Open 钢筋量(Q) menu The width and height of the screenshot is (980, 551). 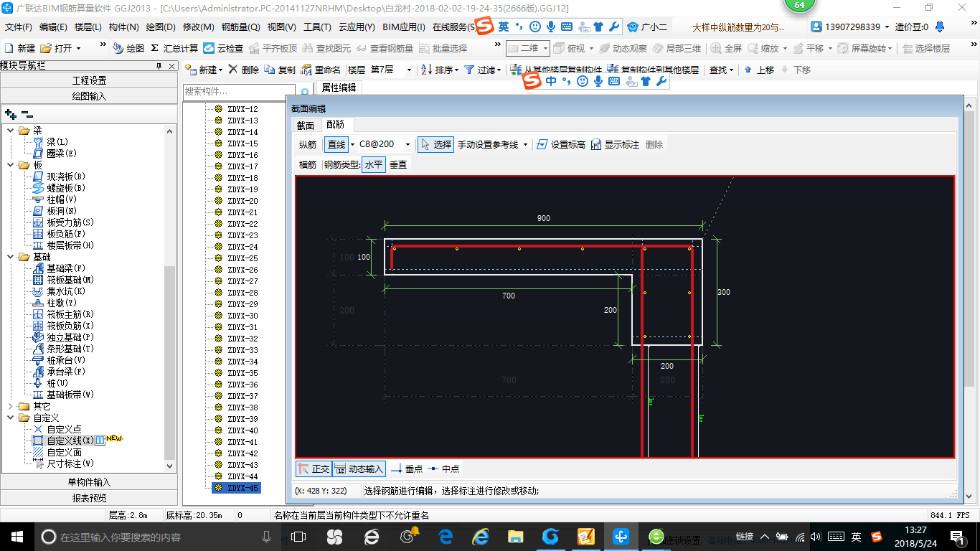(x=240, y=27)
